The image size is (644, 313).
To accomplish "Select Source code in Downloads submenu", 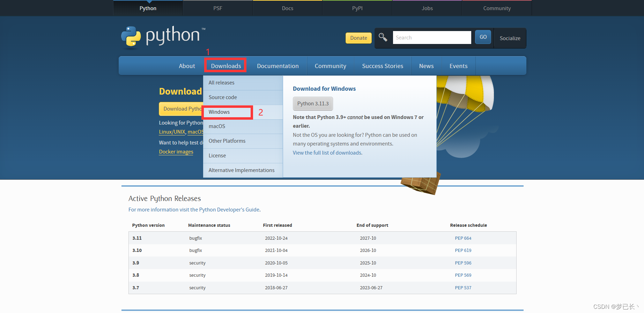I will click(x=243, y=97).
